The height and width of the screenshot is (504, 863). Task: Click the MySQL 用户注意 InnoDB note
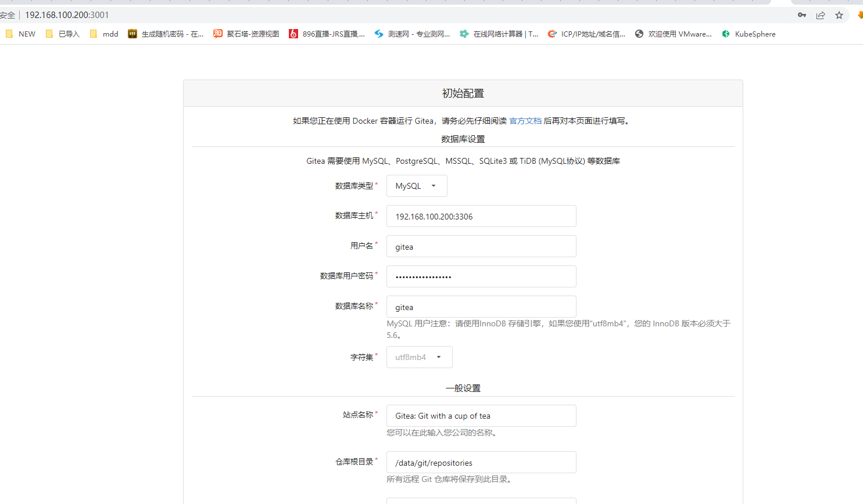point(558,329)
